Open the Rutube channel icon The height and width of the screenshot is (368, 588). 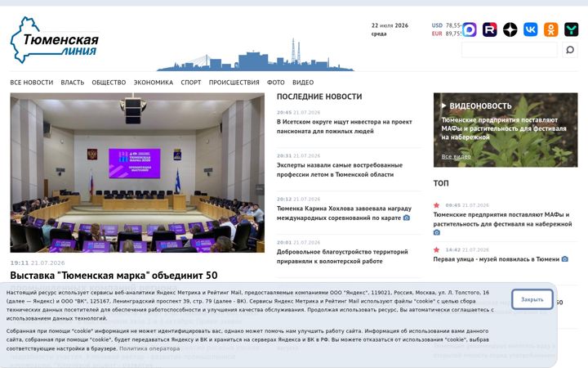pyautogui.click(x=489, y=29)
